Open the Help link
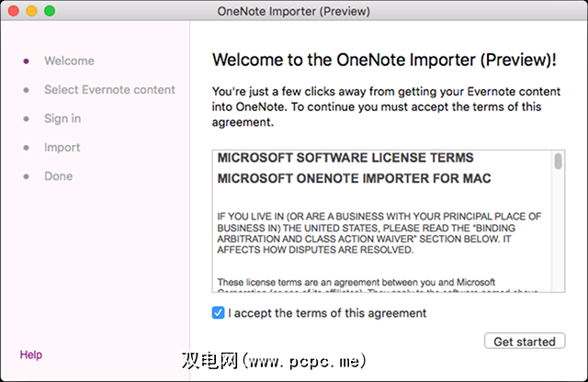 pos(30,354)
